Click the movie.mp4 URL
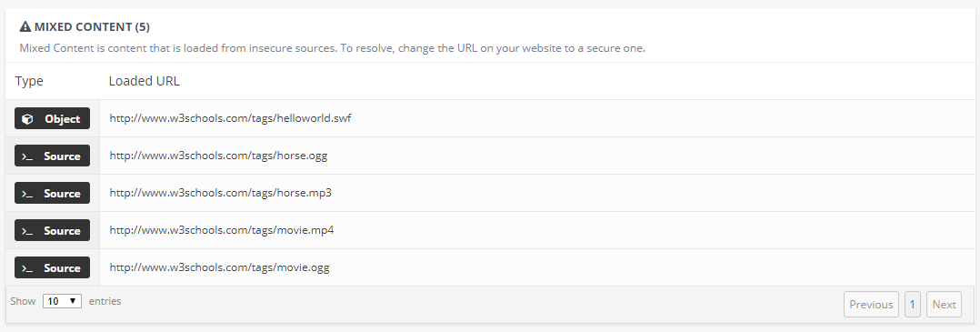Screen dimensions: 980x332 pos(222,230)
